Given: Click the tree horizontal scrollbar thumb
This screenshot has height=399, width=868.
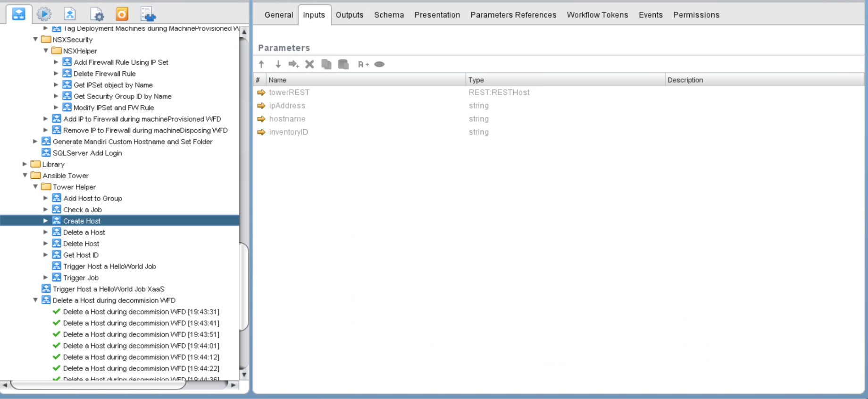Looking at the screenshot, I should tap(98, 385).
